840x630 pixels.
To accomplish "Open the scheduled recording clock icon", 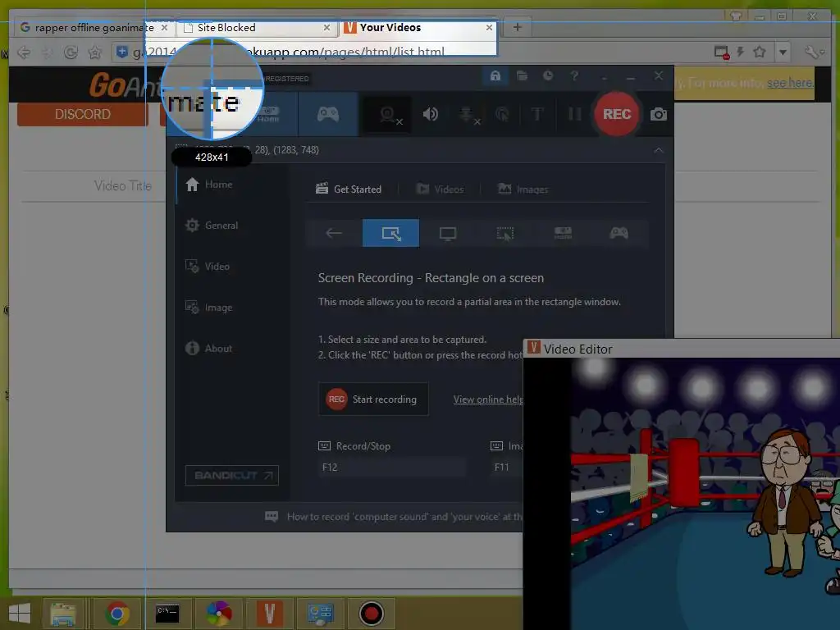I will pos(547,75).
